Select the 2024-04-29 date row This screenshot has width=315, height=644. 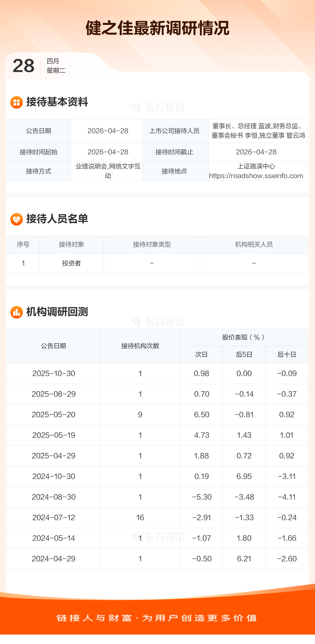(x=157, y=559)
